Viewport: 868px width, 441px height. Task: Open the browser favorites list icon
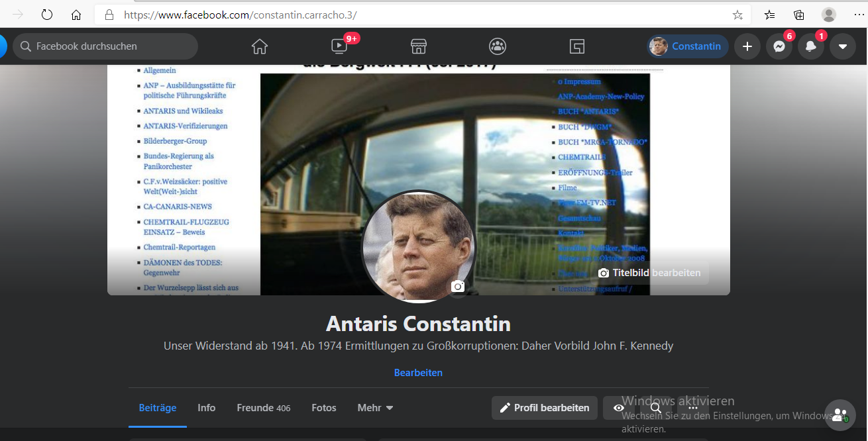click(x=769, y=15)
